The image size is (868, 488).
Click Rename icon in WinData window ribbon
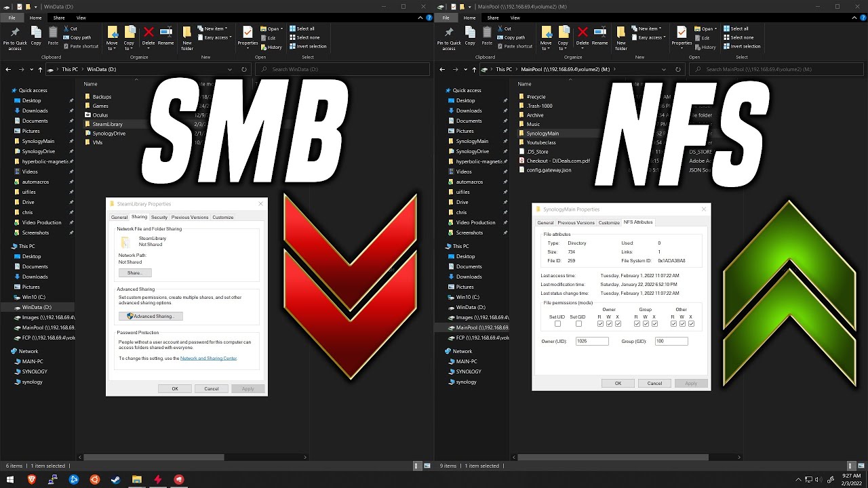pos(165,33)
